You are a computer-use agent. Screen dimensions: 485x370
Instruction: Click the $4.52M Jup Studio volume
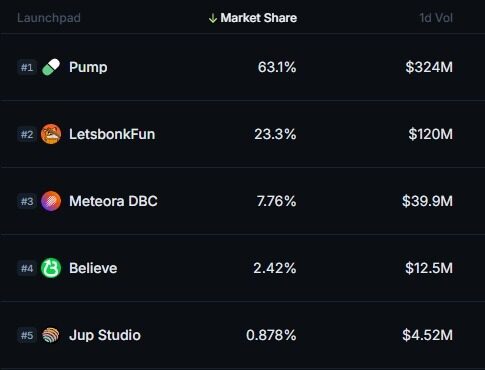pyautogui.click(x=427, y=335)
